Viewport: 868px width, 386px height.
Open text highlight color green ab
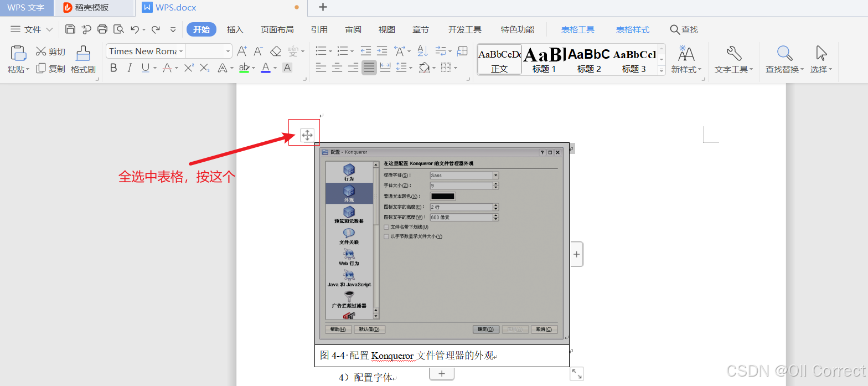pos(244,68)
